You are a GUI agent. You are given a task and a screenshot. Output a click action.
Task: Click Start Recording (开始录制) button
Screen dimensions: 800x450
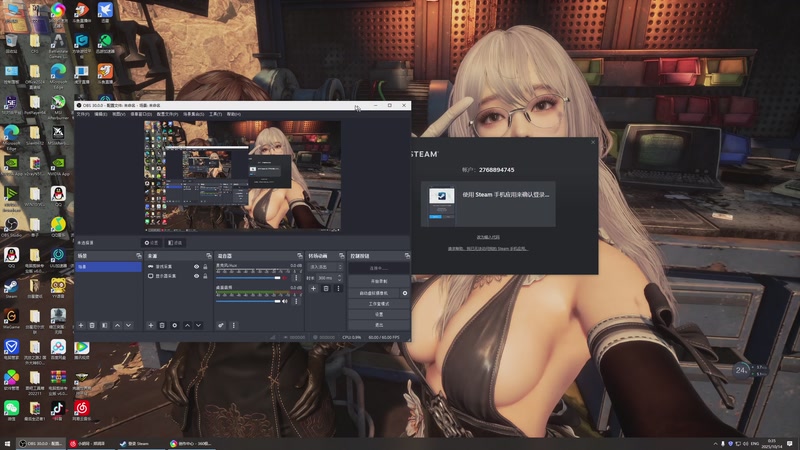click(x=379, y=281)
